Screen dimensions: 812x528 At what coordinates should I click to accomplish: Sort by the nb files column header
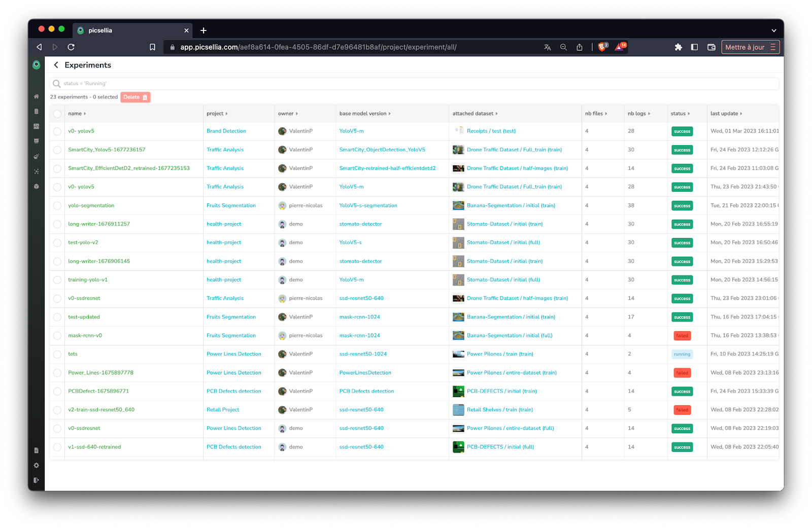pyautogui.click(x=596, y=114)
